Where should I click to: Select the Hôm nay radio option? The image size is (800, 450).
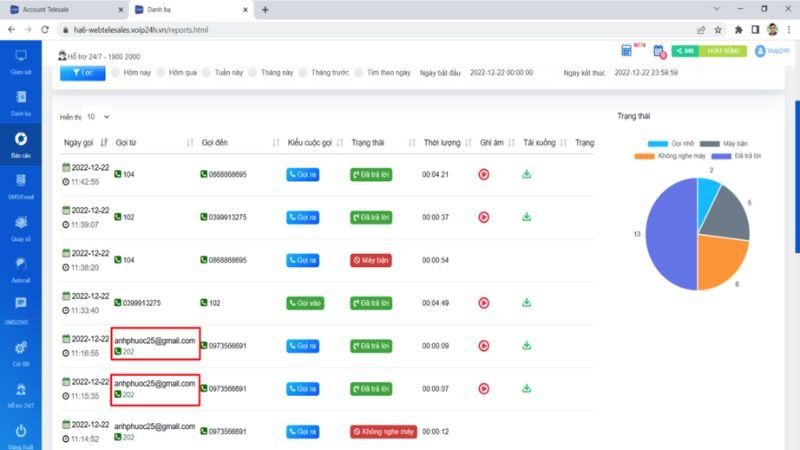[x=116, y=72]
